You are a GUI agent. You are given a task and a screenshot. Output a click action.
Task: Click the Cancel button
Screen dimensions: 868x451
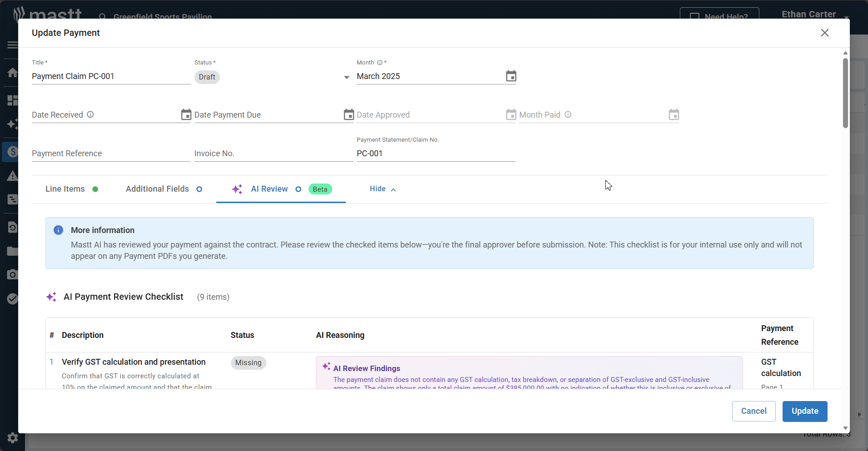coord(753,411)
